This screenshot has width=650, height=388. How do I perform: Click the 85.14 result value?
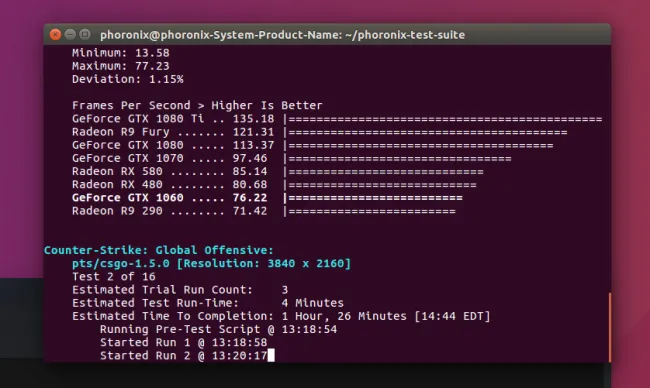coord(250,171)
